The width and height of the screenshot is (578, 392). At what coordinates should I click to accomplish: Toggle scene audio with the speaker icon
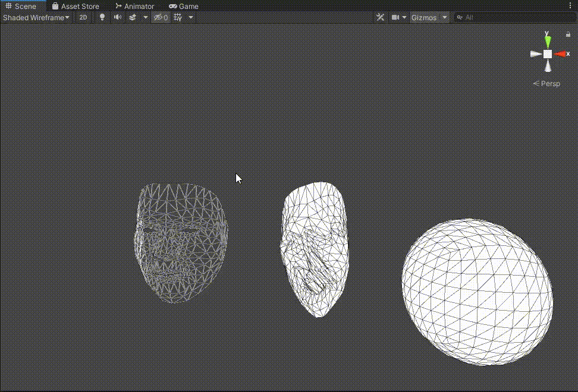point(118,17)
